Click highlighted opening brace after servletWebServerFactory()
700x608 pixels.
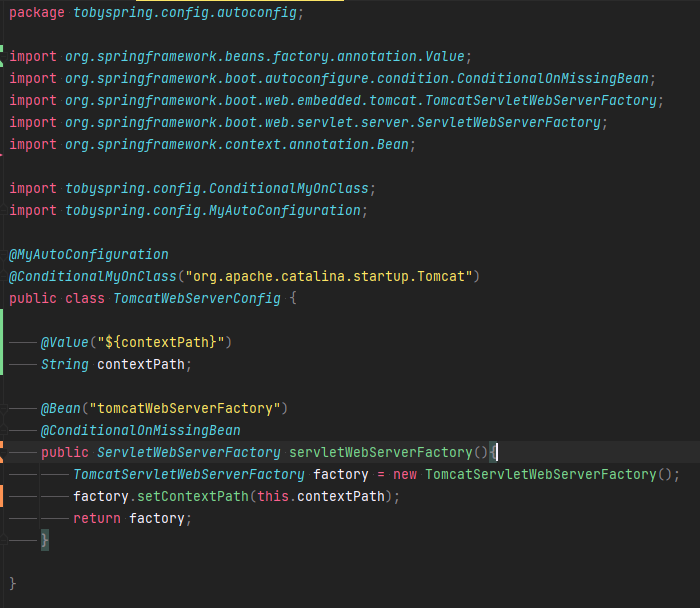[x=492, y=452]
